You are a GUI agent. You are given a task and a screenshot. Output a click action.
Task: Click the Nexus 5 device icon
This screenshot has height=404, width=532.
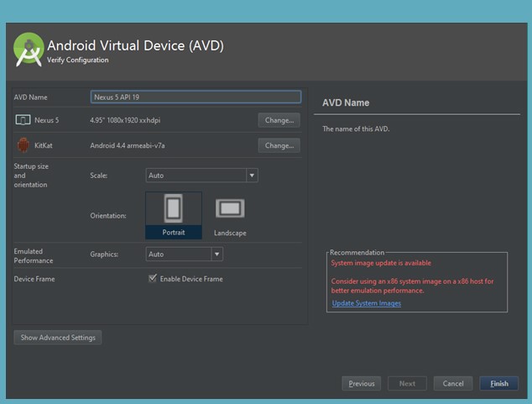pos(23,120)
